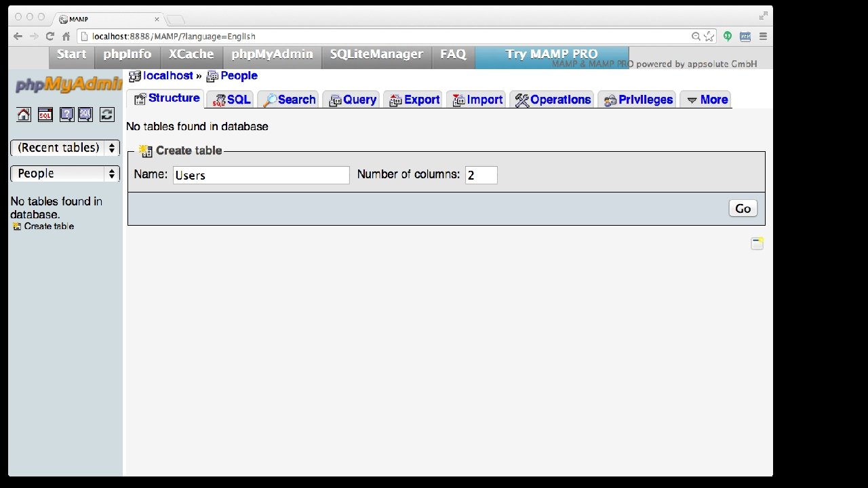Click the browser back arrow
This screenshot has width=868, height=488.
(18, 36)
